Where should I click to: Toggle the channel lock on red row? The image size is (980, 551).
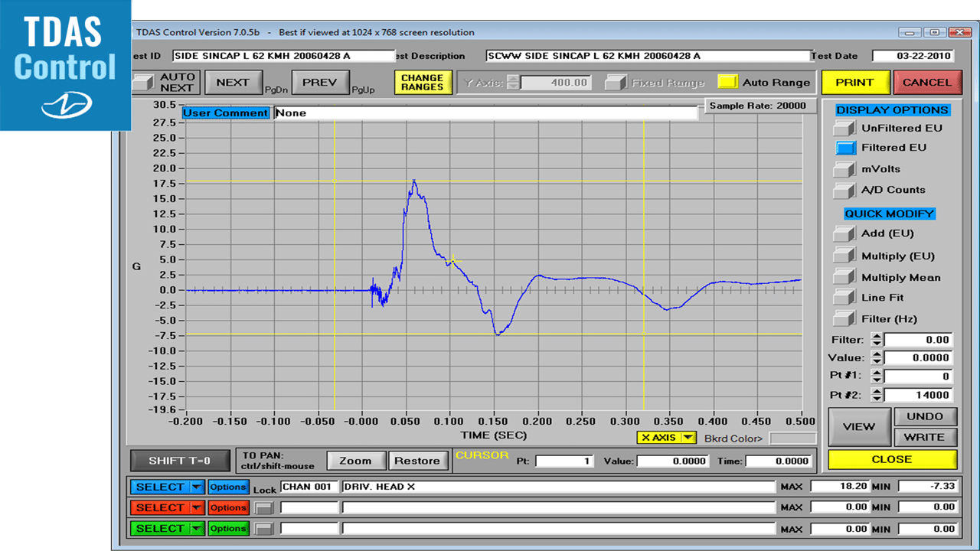tap(264, 507)
